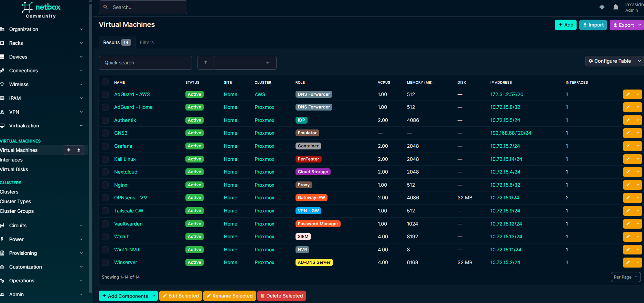Click the Organization sidebar icon
The image size is (644, 303).
[x=2, y=29]
